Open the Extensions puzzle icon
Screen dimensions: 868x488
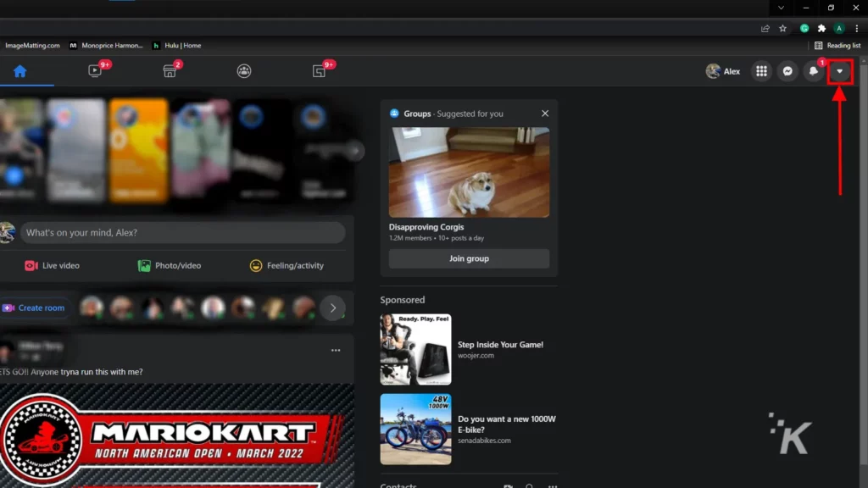(x=822, y=28)
